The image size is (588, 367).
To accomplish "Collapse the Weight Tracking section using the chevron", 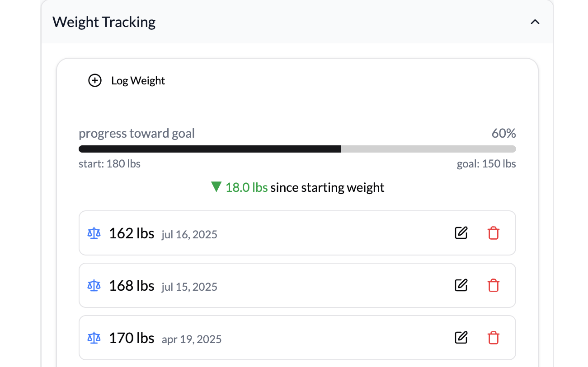I will 535,22.
